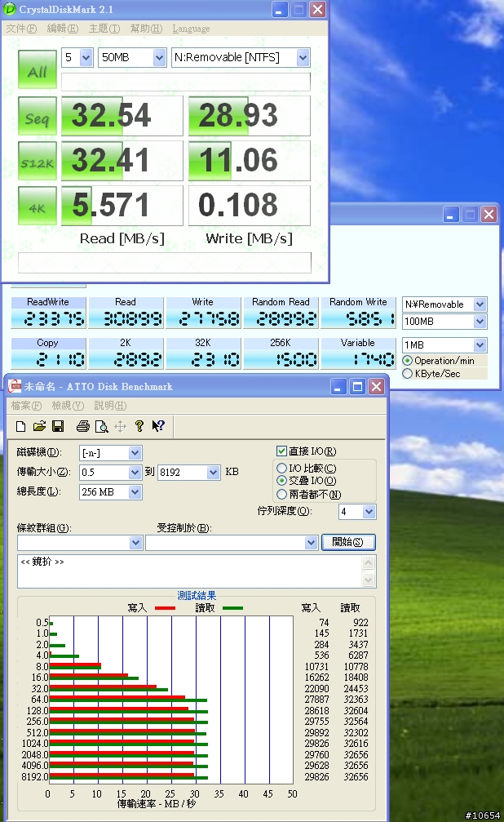Start the 4K test in CrystalDiskMark

coord(38,206)
